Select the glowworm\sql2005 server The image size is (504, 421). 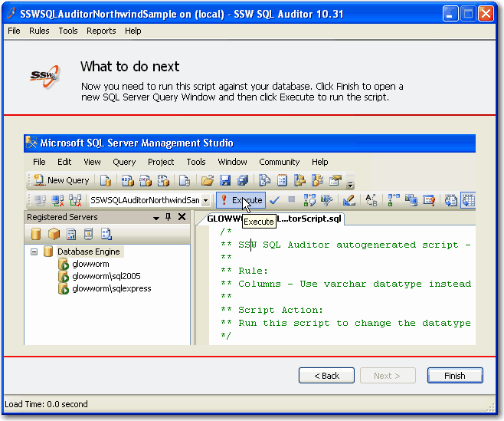coord(106,276)
